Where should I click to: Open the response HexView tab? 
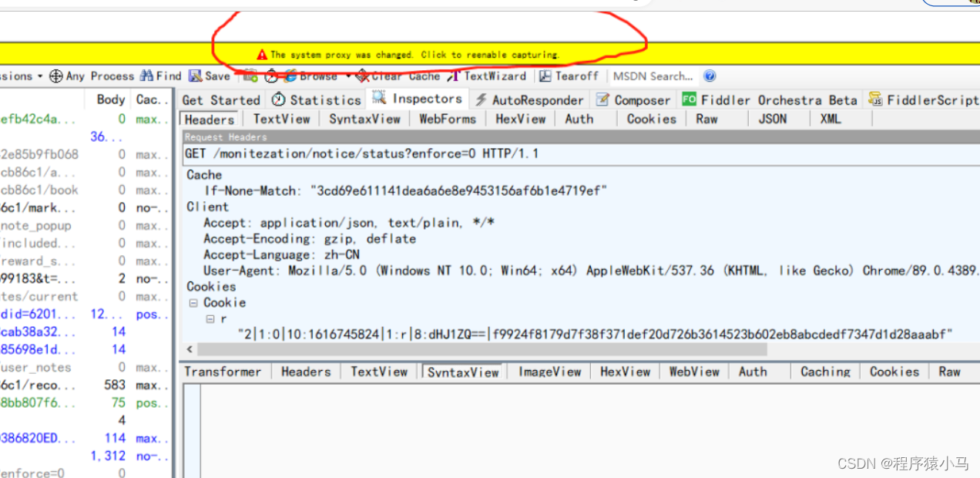point(626,372)
